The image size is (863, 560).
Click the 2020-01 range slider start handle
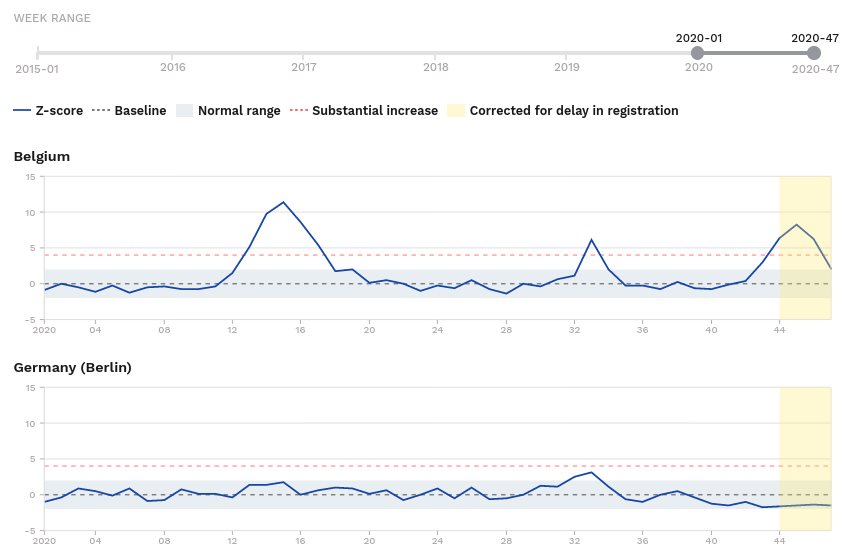coord(697,53)
